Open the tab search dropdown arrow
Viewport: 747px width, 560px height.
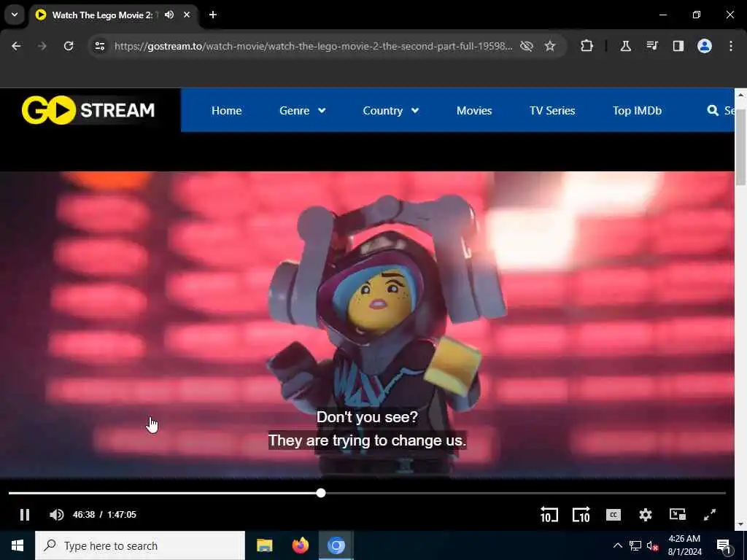(15, 15)
